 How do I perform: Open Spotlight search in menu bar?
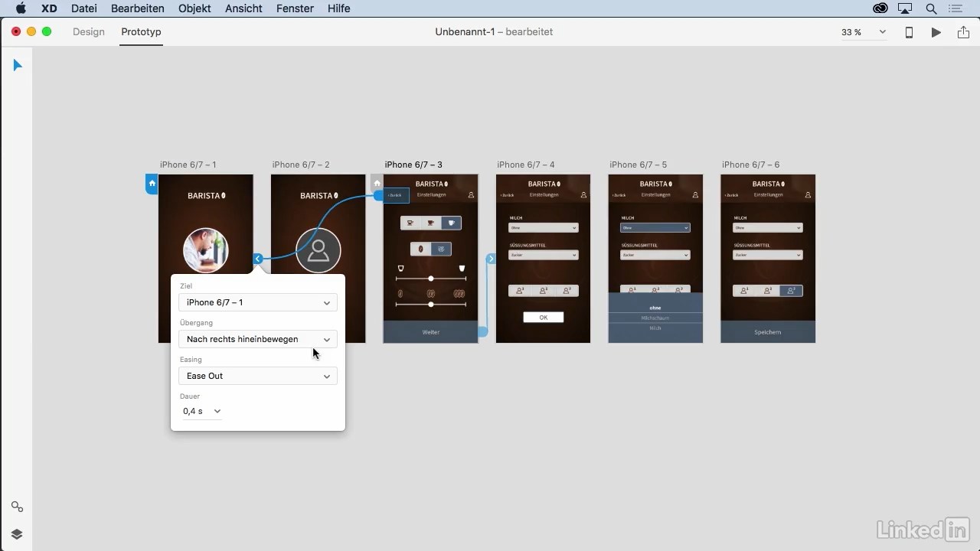(931, 8)
